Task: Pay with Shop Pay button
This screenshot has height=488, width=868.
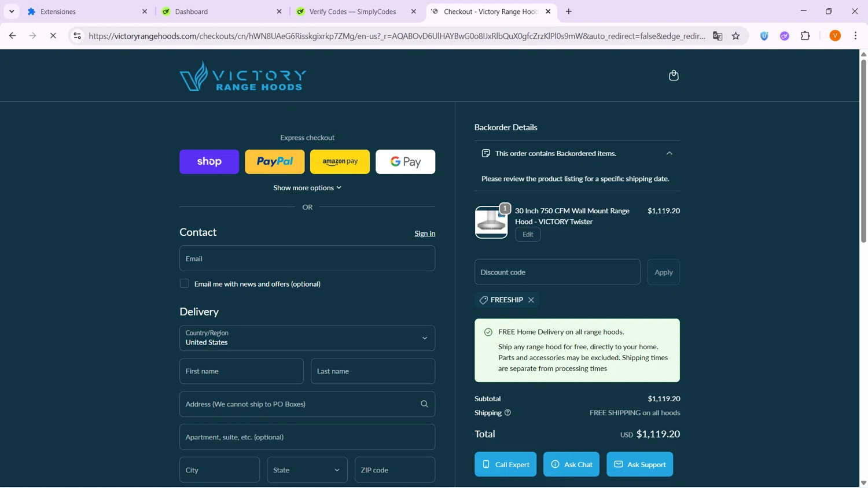Action: (x=209, y=162)
